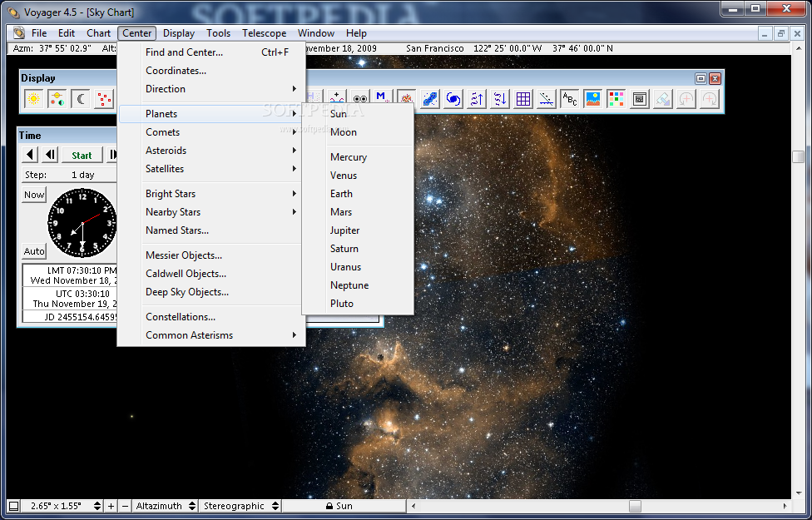Viewport: 812px width, 520px height.
Task: Toggle the coordinate grid icon
Action: tap(523, 98)
